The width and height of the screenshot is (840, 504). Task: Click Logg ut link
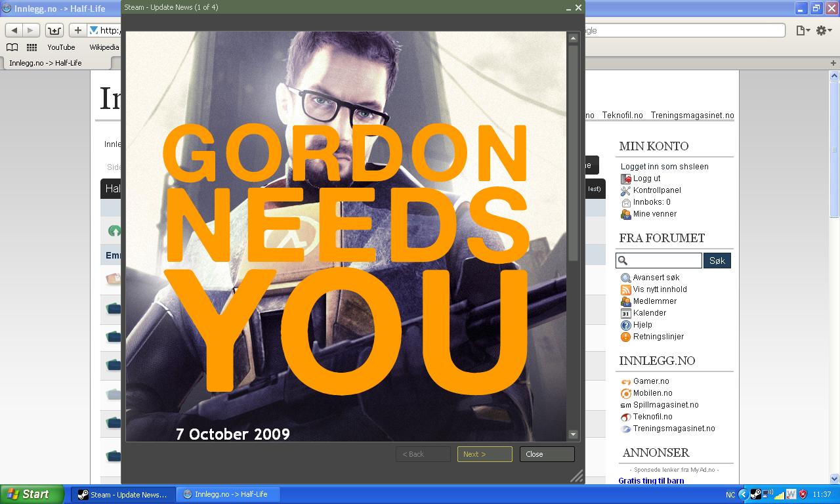pos(646,178)
